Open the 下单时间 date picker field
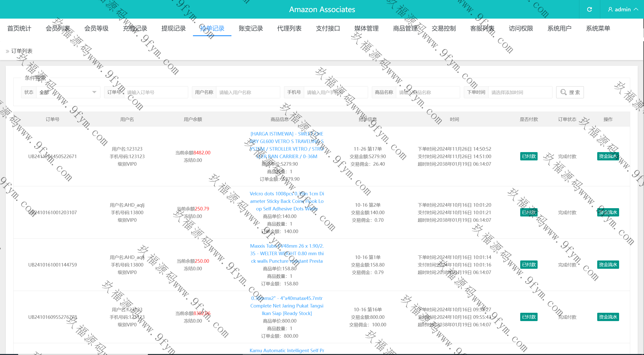Screen dimensions: 644x355 520,92
